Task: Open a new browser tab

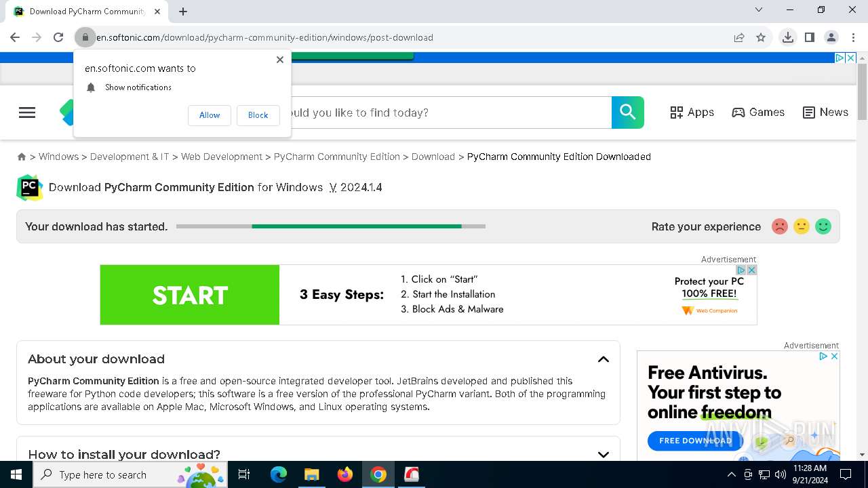Action: click(x=183, y=11)
